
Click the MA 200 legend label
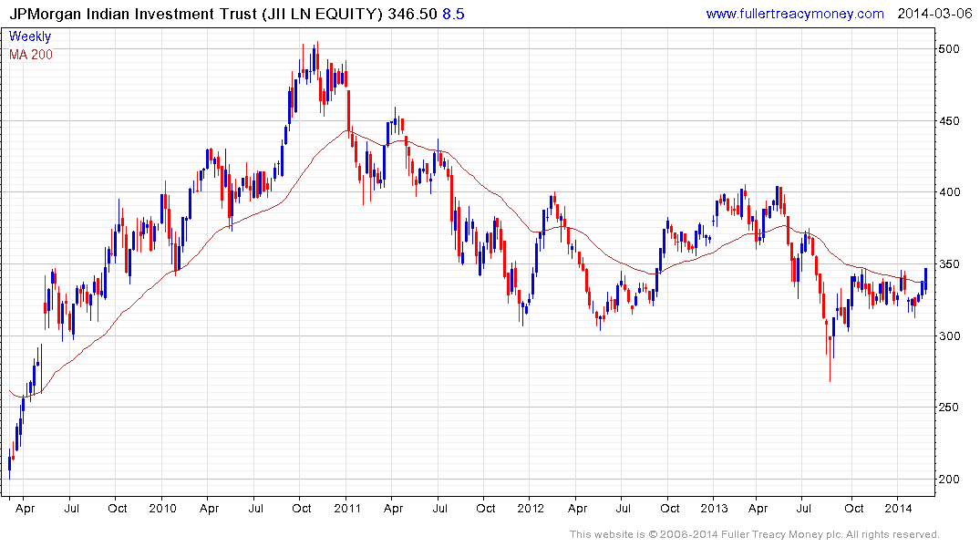pos(31,55)
